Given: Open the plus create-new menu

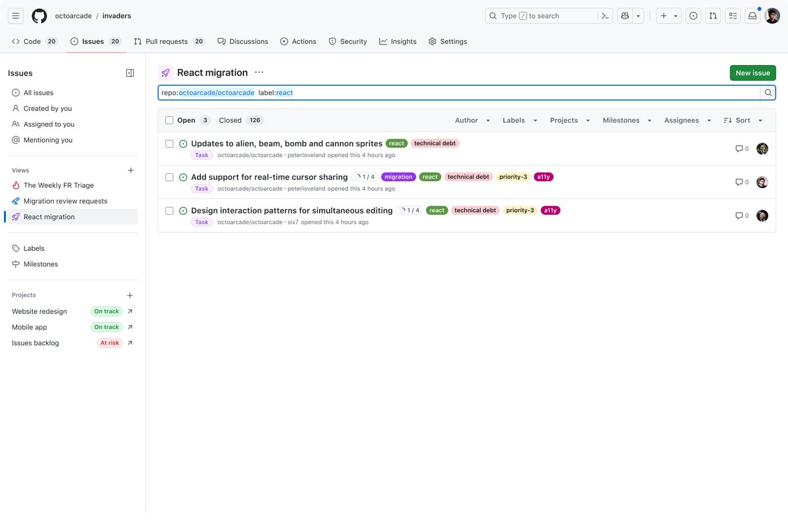Looking at the screenshot, I should (668, 16).
